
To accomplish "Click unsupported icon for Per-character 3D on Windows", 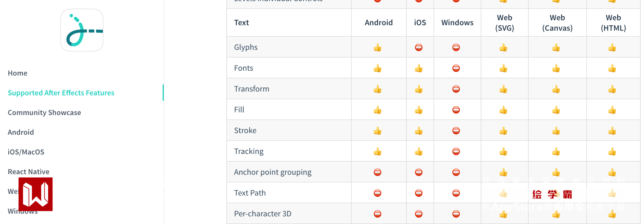I will [x=456, y=214].
